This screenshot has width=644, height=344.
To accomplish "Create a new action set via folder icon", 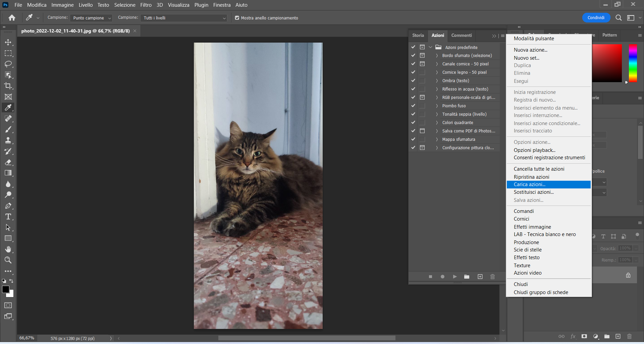I will coord(467,277).
